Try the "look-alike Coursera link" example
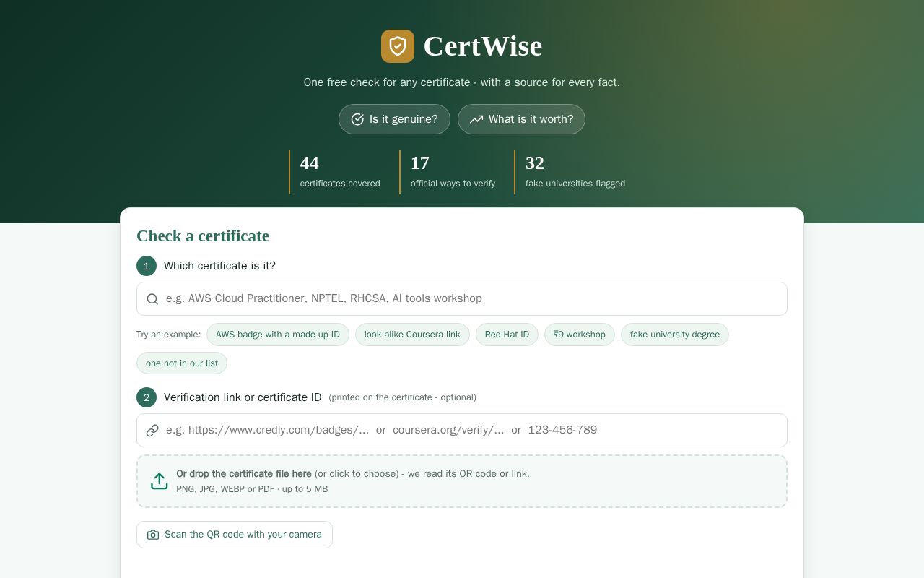The image size is (924, 578). pos(412,335)
